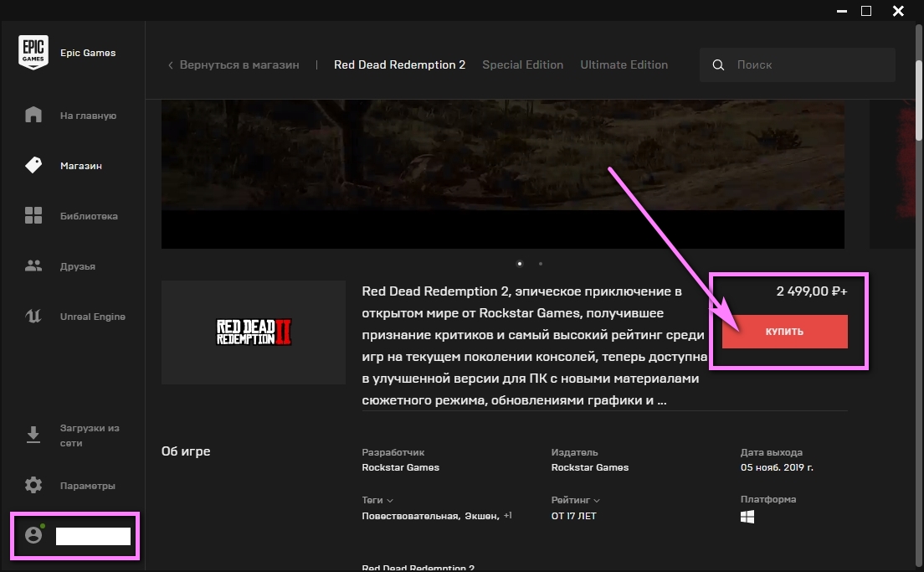The image size is (924, 572).
Task: Switch to the Special Edition tab
Action: point(522,65)
